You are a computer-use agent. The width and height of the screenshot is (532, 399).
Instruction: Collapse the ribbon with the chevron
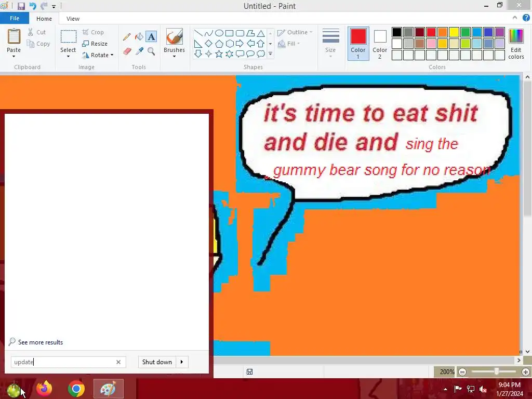515,18
